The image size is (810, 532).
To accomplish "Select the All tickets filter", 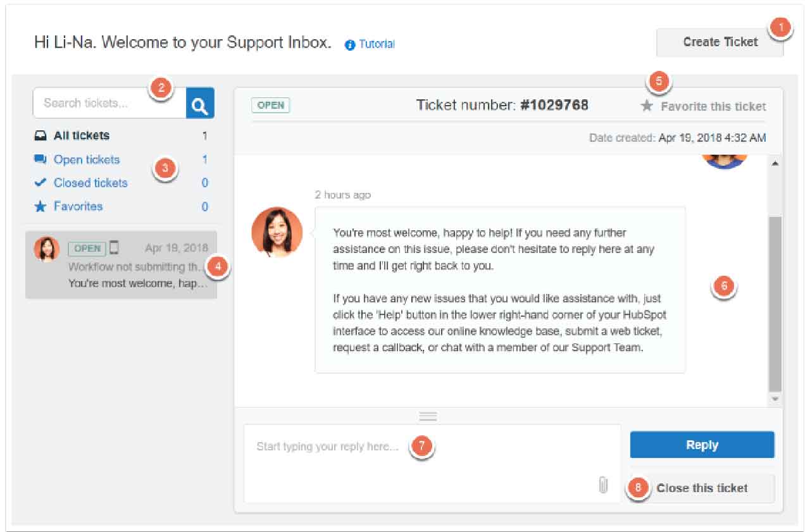I will point(81,135).
